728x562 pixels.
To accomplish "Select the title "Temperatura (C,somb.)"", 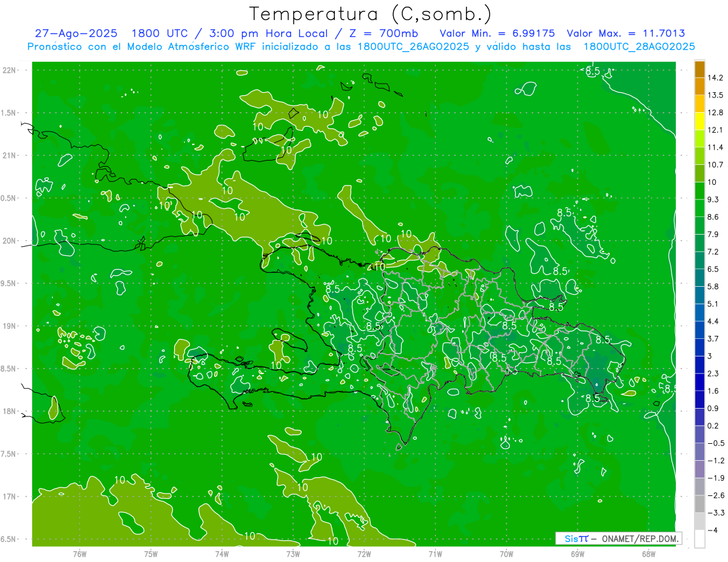I will tap(371, 13).
